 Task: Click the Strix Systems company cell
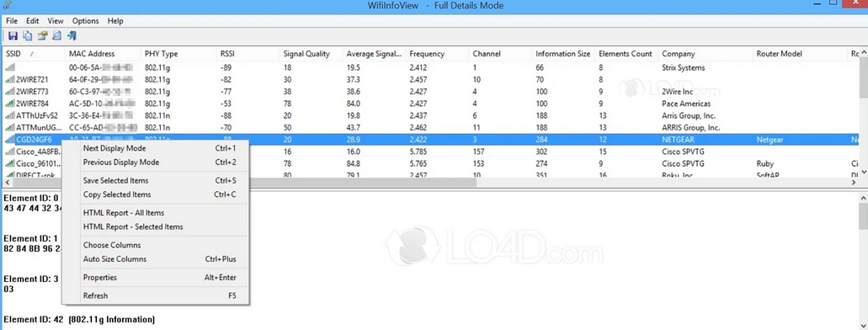click(x=683, y=67)
